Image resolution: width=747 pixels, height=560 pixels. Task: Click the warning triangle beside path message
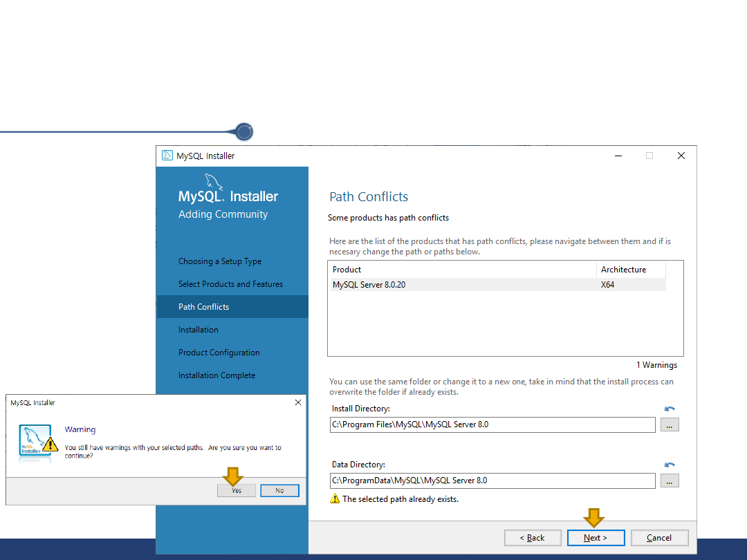(x=335, y=498)
